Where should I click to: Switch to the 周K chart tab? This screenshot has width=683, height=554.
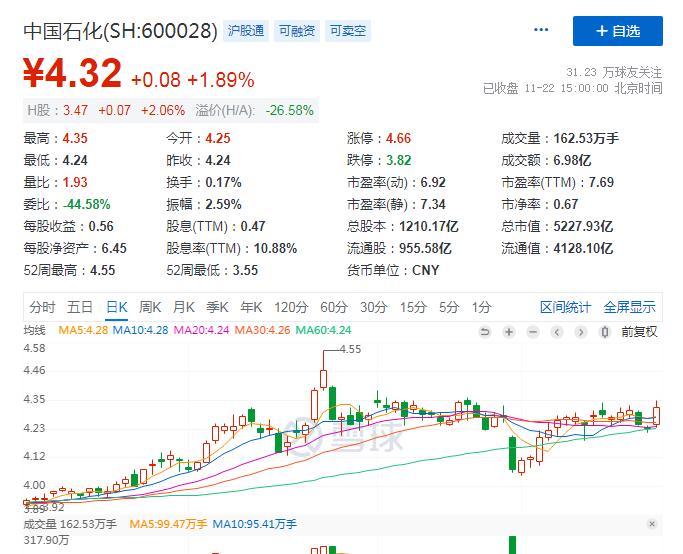[x=150, y=307]
